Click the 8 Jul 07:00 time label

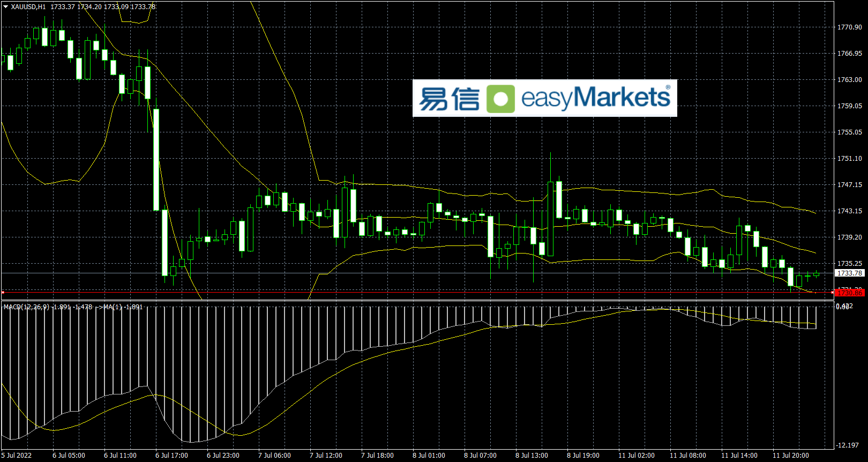pos(480,456)
